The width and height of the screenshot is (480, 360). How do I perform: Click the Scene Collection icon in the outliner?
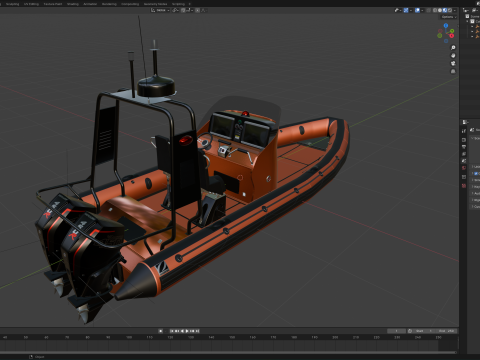(467, 16)
